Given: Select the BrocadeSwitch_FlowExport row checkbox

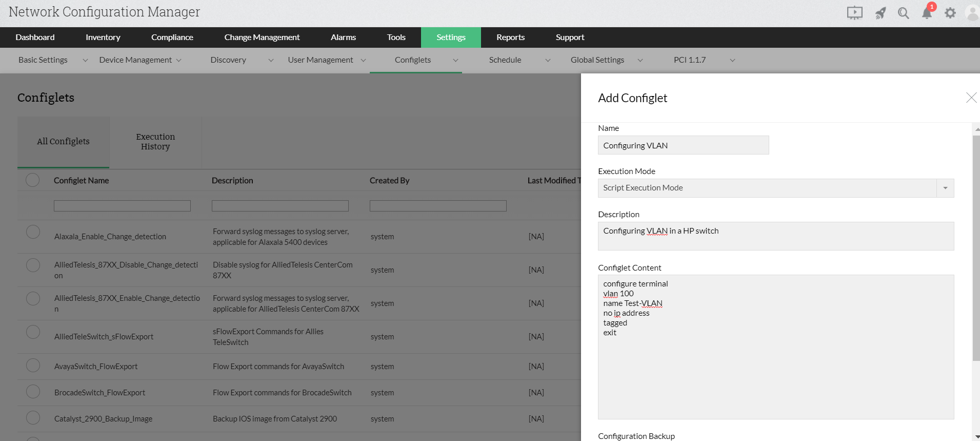Looking at the screenshot, I should click(33, 392).
